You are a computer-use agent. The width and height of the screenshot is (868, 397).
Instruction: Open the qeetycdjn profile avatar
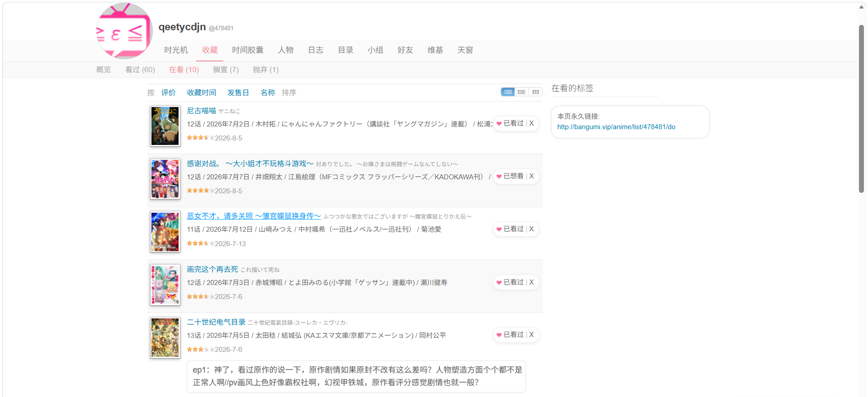pyautogui.click(x=125, y=31)
